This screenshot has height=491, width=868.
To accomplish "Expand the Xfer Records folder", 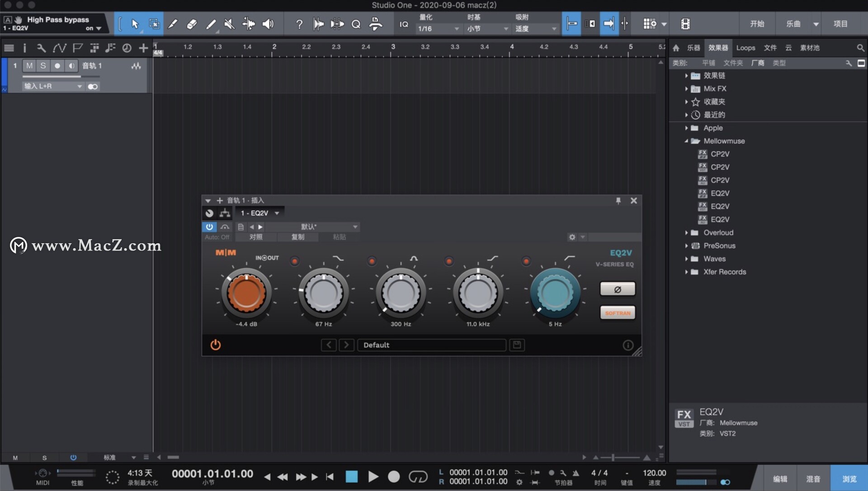I will [686, 272].
